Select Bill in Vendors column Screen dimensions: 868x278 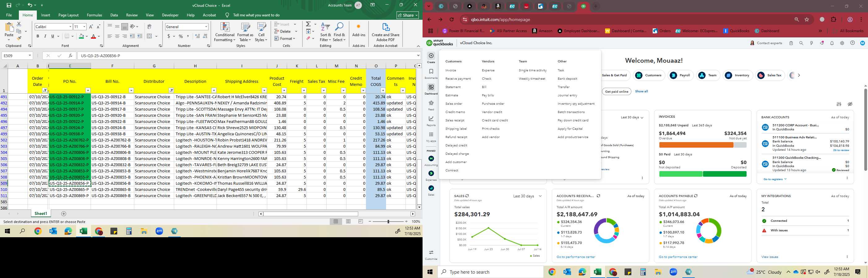[x=484, y=87]
